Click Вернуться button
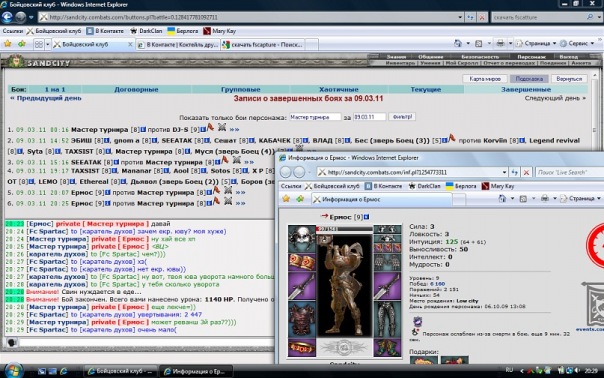Image resolution: width=604 pixels, height=378 pixels. click(569, 79)
